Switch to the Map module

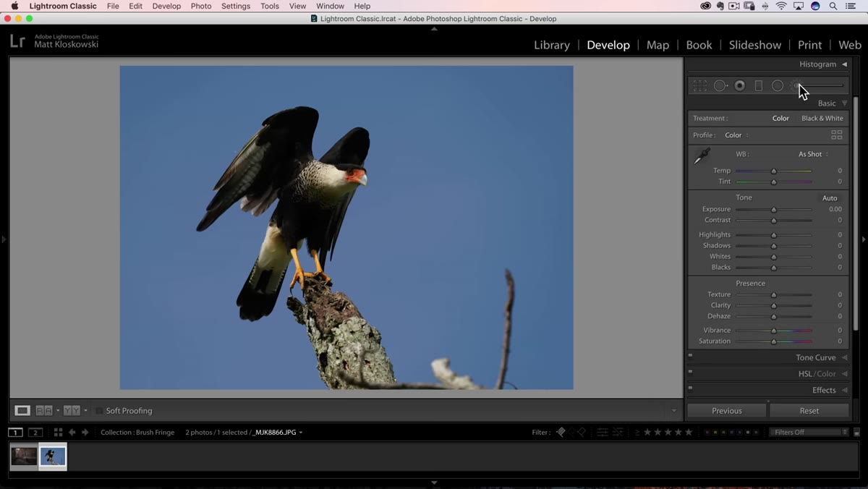658,45
